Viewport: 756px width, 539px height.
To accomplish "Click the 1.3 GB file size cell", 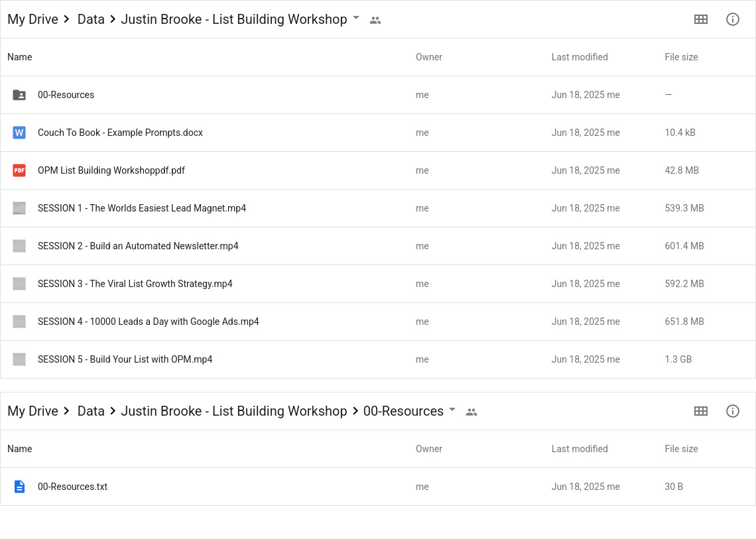I will pos(678,359).
